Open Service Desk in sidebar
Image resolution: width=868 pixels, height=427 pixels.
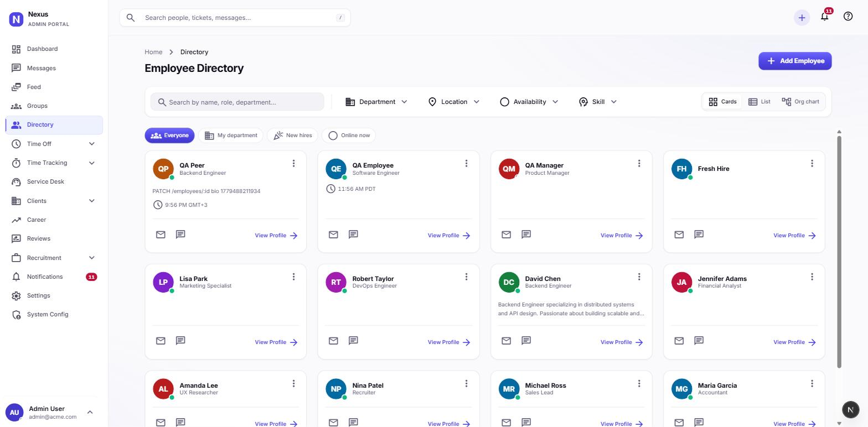[54, 181]
